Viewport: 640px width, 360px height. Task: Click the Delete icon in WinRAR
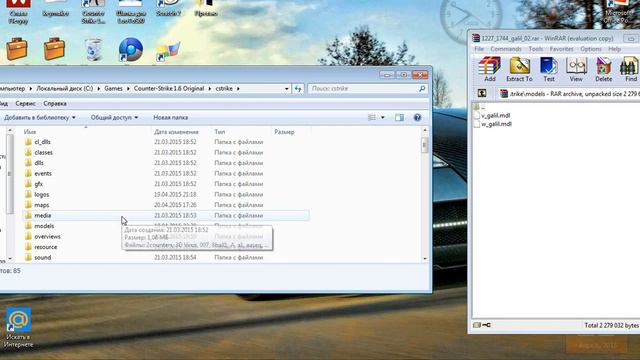click(603, 69)
